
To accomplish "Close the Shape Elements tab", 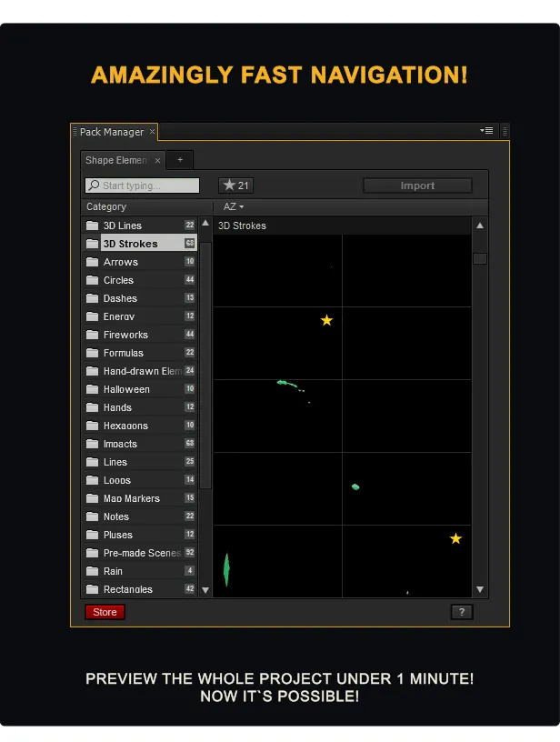I will (157, 160).
